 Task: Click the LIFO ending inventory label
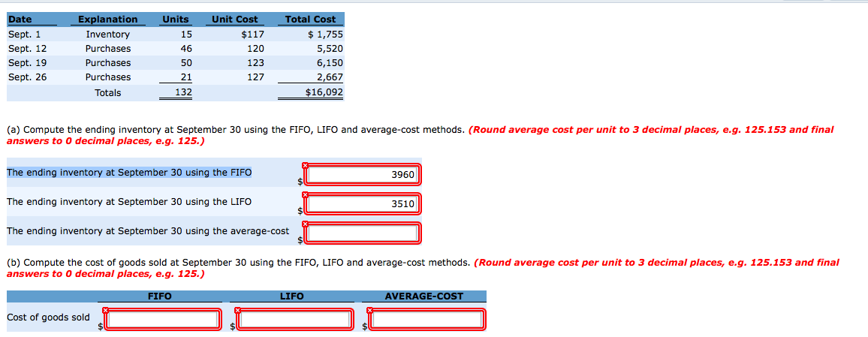129,202
